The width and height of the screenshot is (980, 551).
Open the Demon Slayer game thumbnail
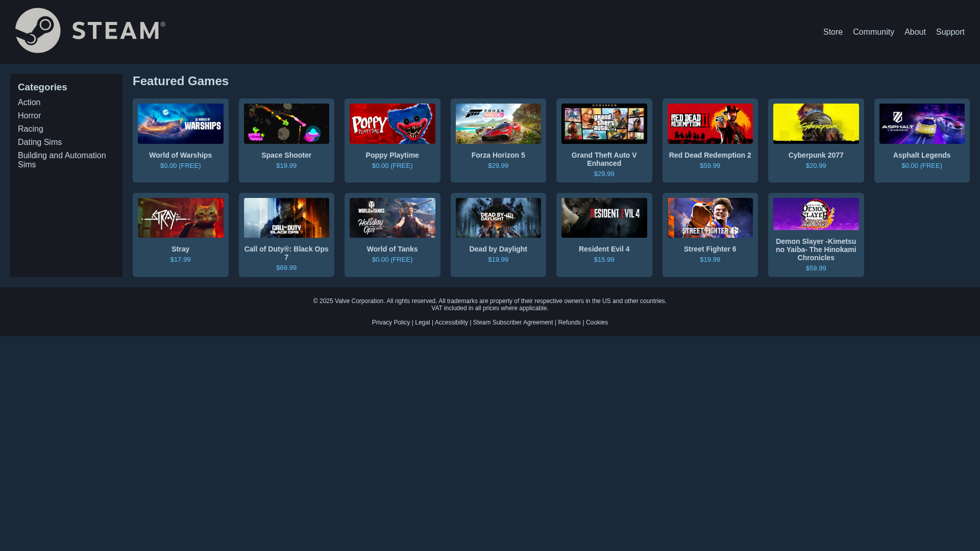tap(816, 214)
